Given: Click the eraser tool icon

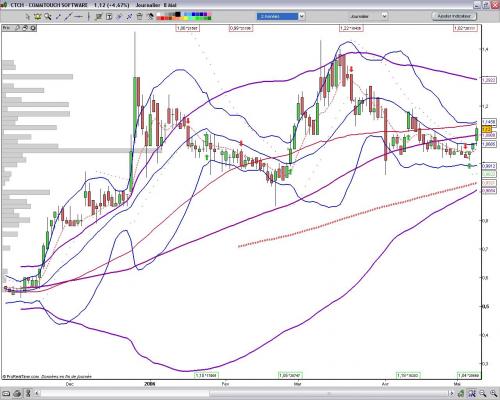Looking at the screenshot, I should tap(150, 17).
